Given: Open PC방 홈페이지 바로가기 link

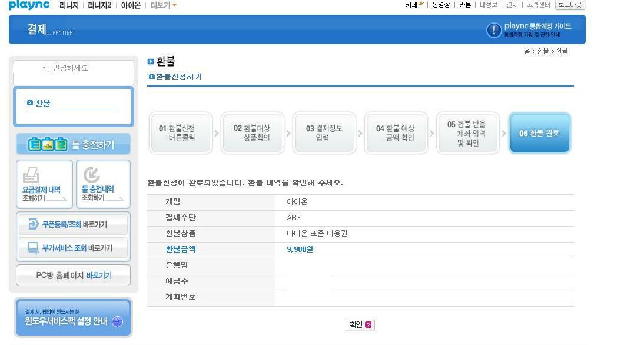Looking at the screenshot, I should (73, 275).
